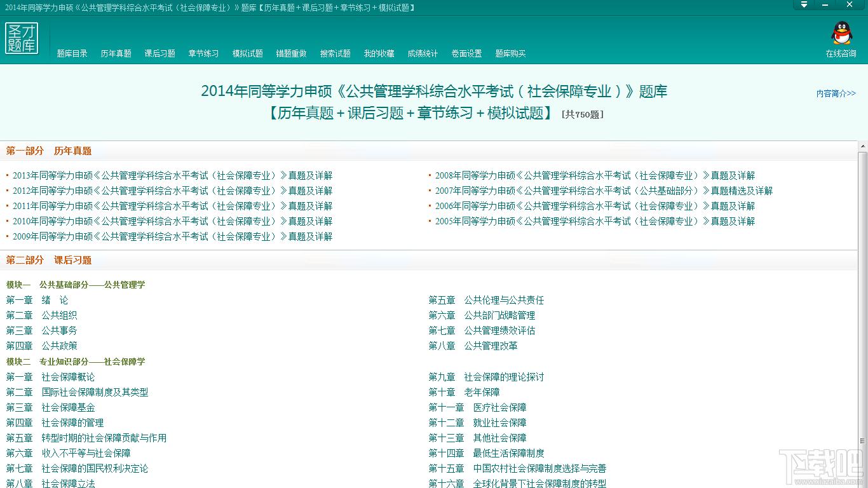Open 错题重做 navigation item
Screen dimensions: 868x488
click(x=292, y=54)
